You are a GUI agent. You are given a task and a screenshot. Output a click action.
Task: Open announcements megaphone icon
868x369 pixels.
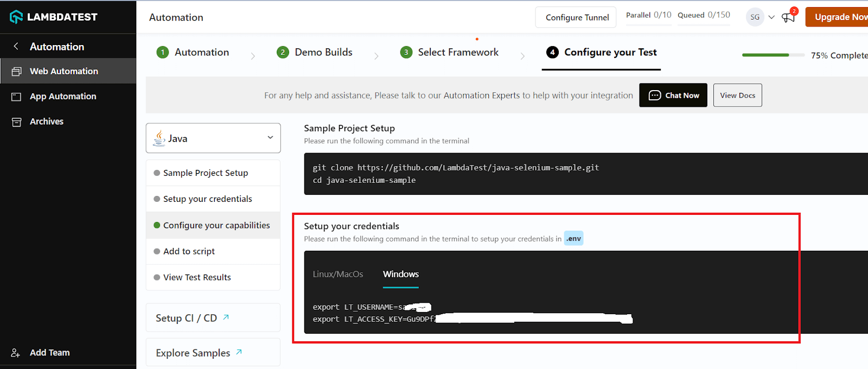[788, 17]
